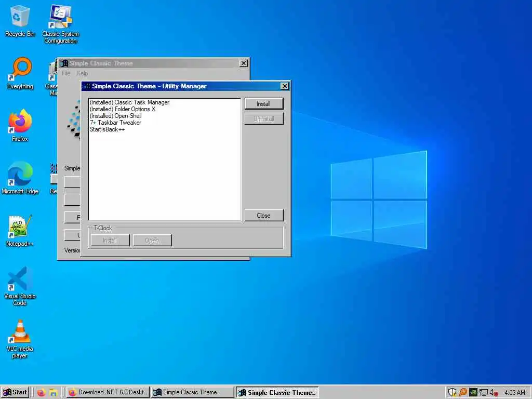This screenshot has height=399, width=532.
Task: Select the Visual Studio Code desktop shortcut
Action: (x=20, y=286)
